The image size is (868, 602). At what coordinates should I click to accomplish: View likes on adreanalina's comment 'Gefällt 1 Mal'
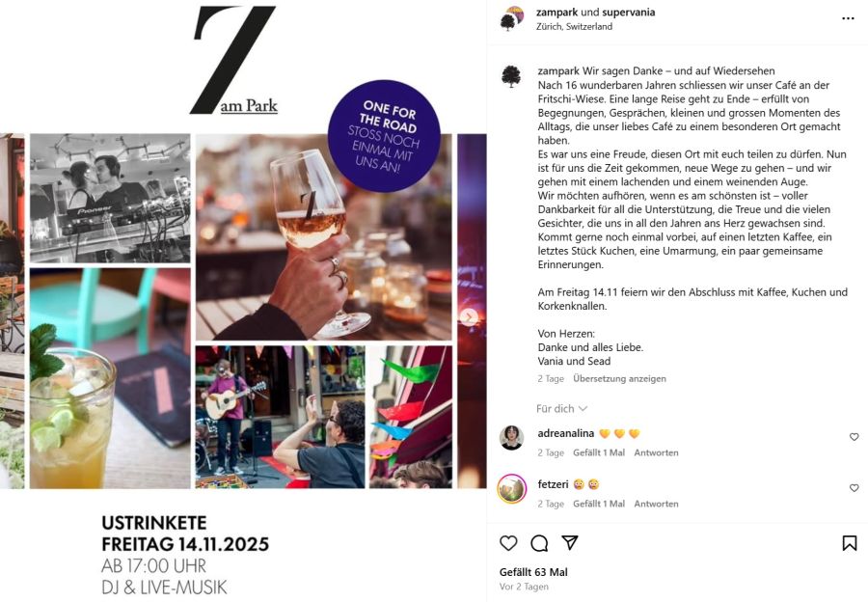click(x=599, y=452)
